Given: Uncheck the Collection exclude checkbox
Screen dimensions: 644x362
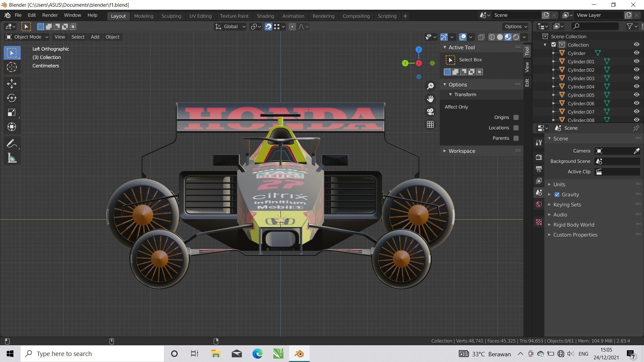Looking at the screenshot, I should [x=554, y=45].
